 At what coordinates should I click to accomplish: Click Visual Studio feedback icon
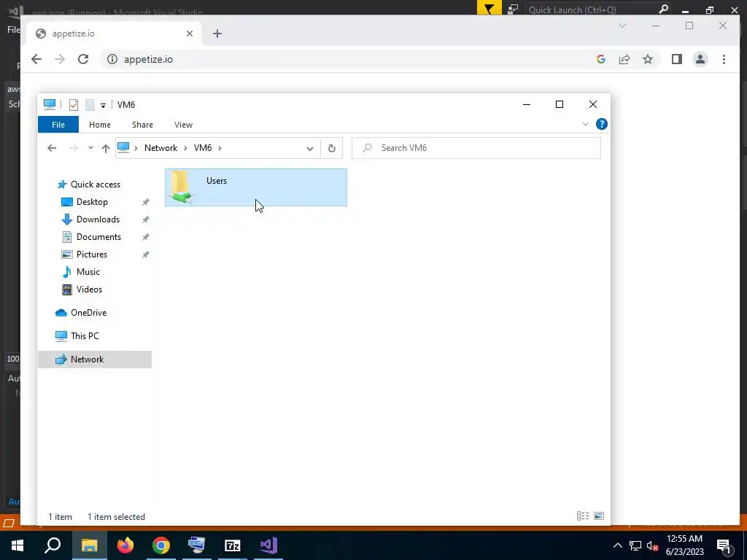(x=513, y=9)
